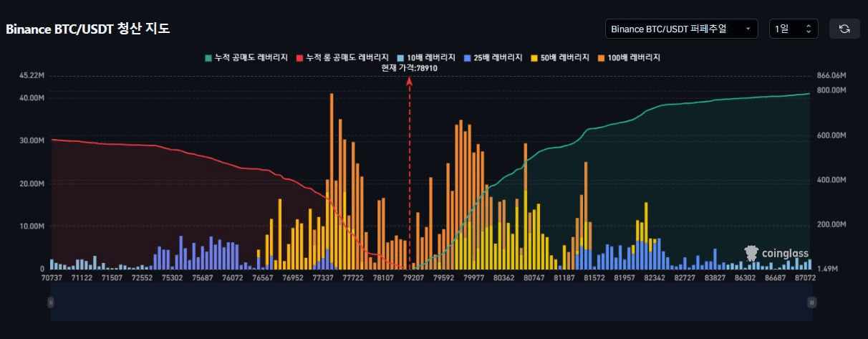Toggle the 50배 레버리지 legend entry
Screen dimensions: 868x339
coord(560,57)
